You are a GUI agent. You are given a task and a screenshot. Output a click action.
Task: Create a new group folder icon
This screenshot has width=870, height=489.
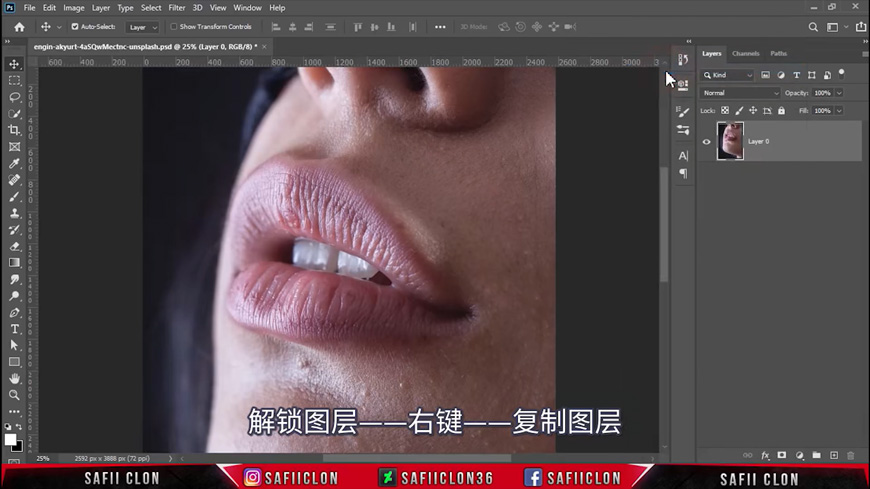tap(816, 455)
